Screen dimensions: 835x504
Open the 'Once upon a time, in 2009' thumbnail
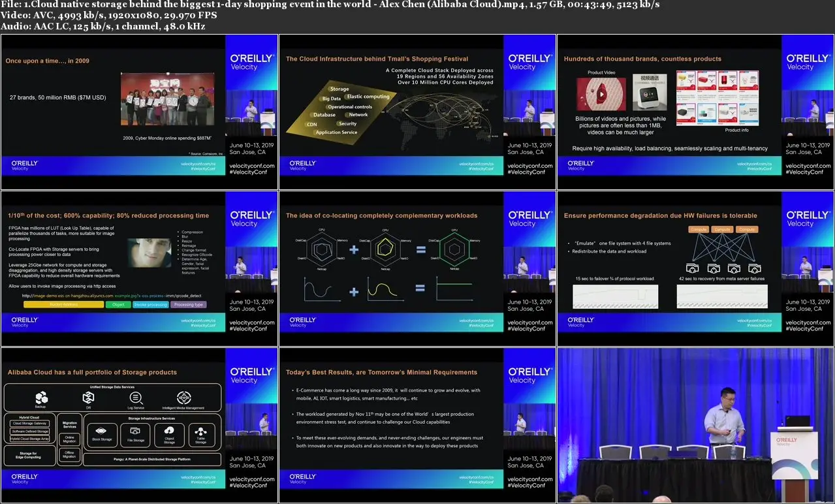click(x=139, y=112)
